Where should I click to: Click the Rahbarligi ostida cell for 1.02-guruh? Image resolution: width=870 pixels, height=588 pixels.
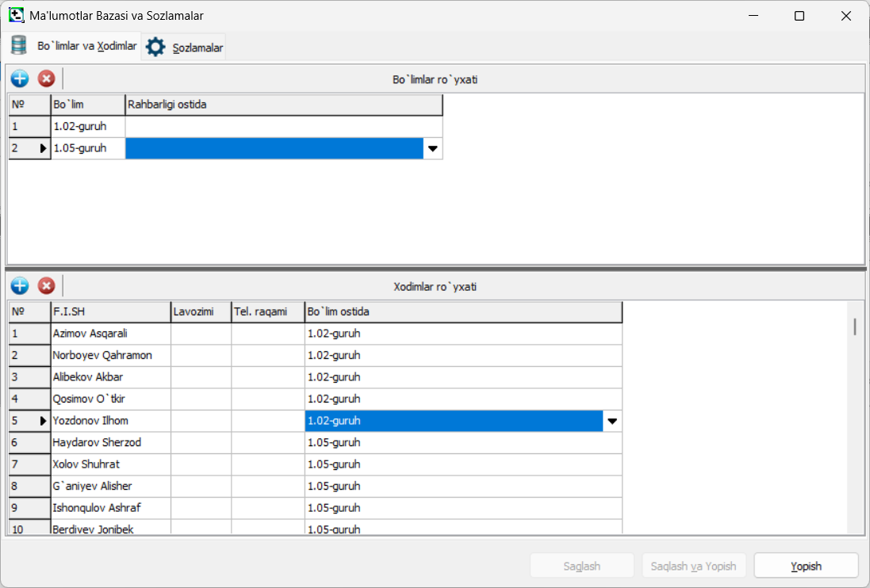pyautogui.click(x=284, y=126)
